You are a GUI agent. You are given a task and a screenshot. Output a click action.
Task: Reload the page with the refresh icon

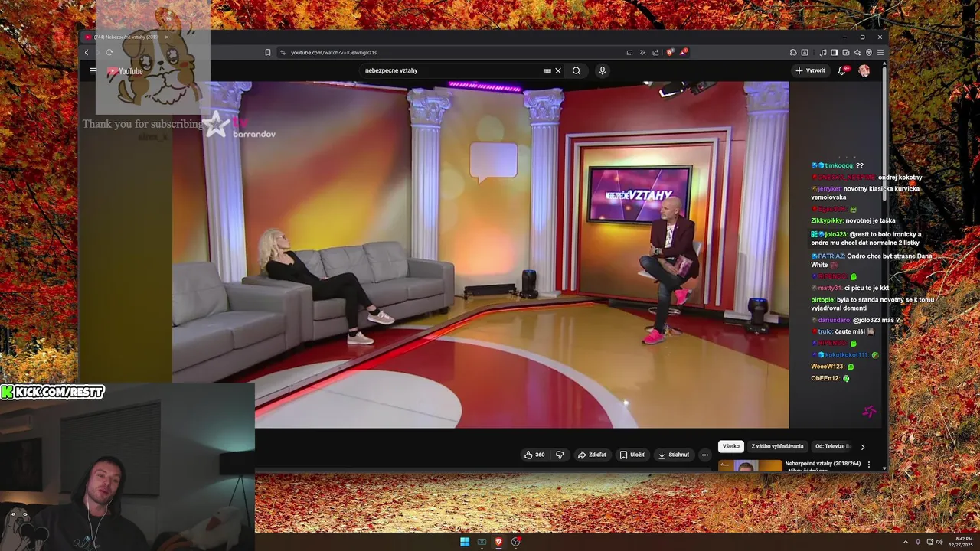pyautogui.click(x=109, y=52)
